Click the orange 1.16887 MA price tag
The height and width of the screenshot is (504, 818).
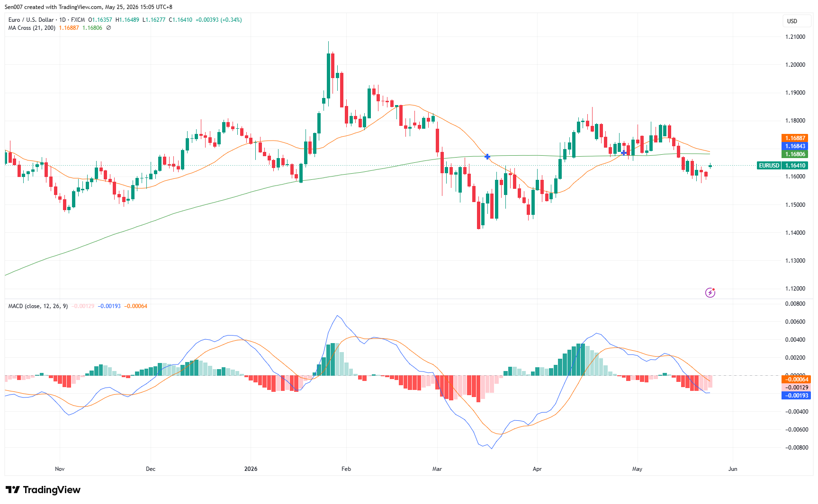click(795, 138)
